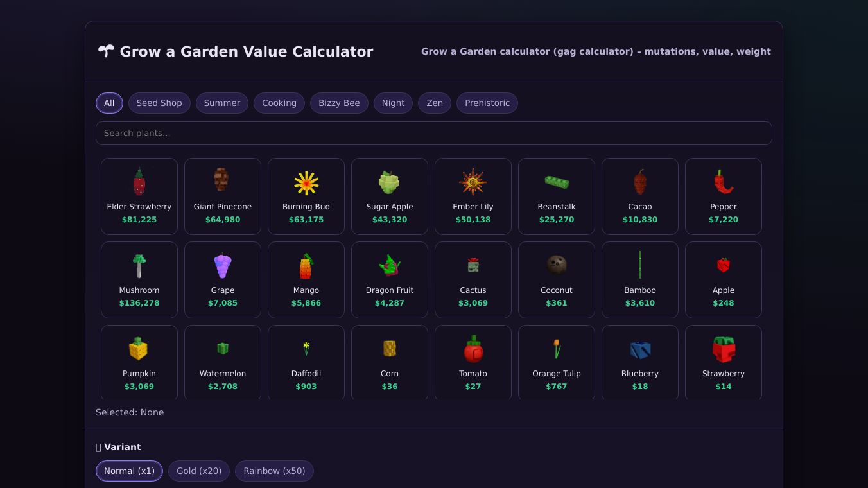Filter by Bizzy Bee plants

pyautogui.click(x=339, y=103)
